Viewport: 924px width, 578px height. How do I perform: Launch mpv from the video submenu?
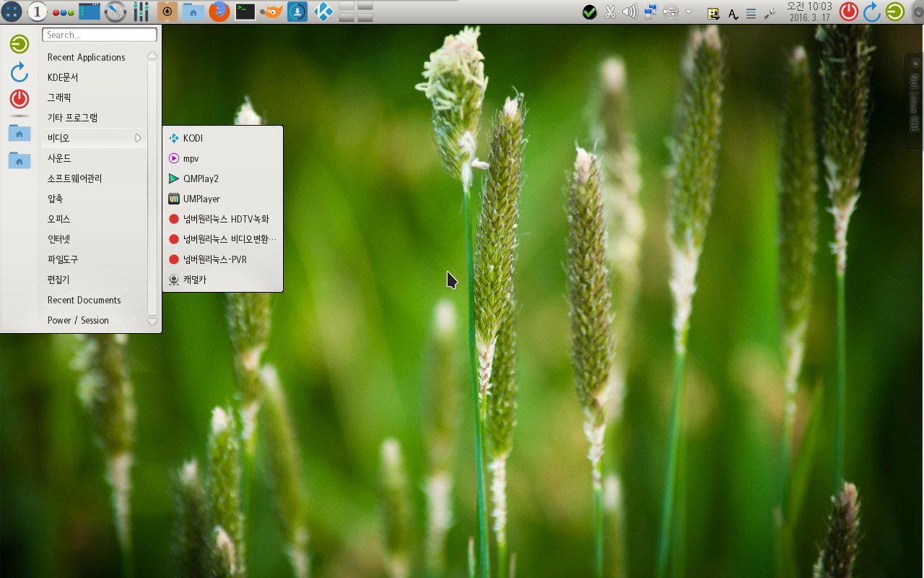pos(222,158)
